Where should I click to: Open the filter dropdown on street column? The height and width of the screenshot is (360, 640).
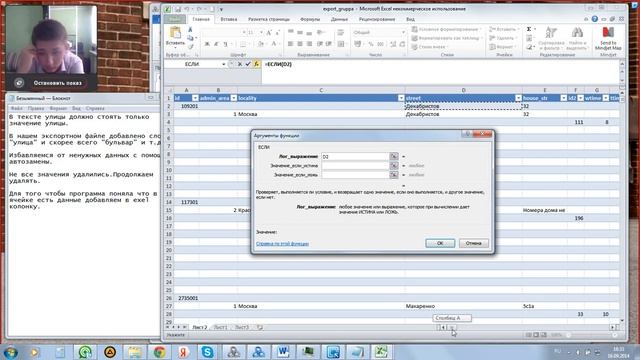[518, 98]
